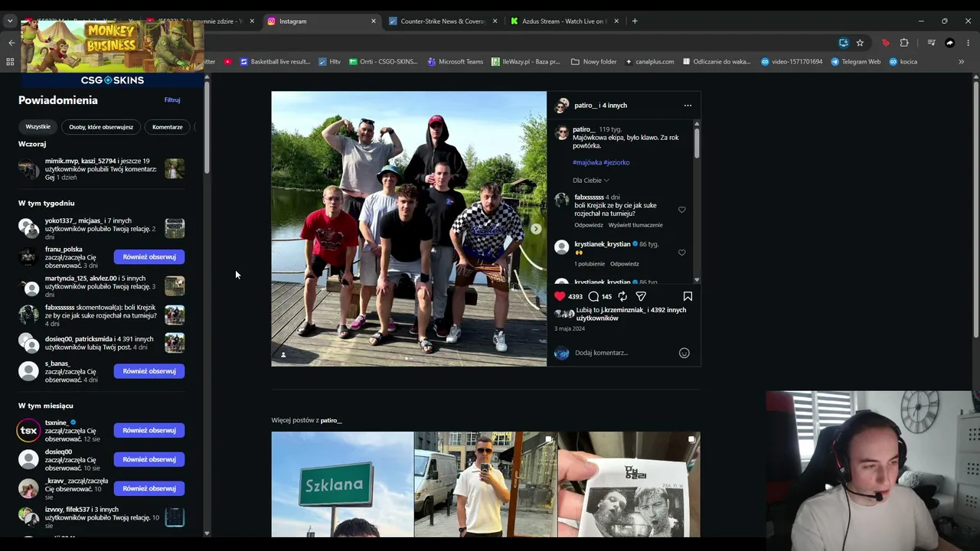Open story thumbnail beside the yoko1337_ notification
980x551 pixels.
coord(175,228)
